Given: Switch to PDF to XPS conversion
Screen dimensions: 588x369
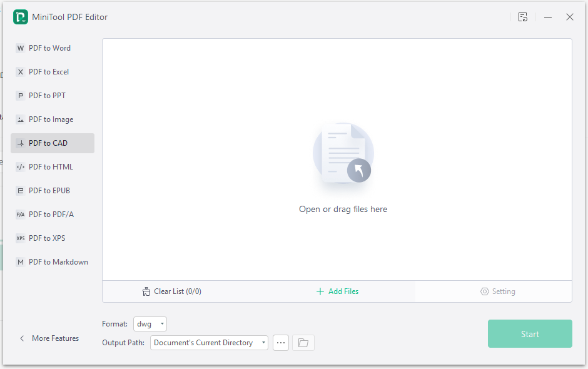Looking at the screenshot, I should point(53,238).
